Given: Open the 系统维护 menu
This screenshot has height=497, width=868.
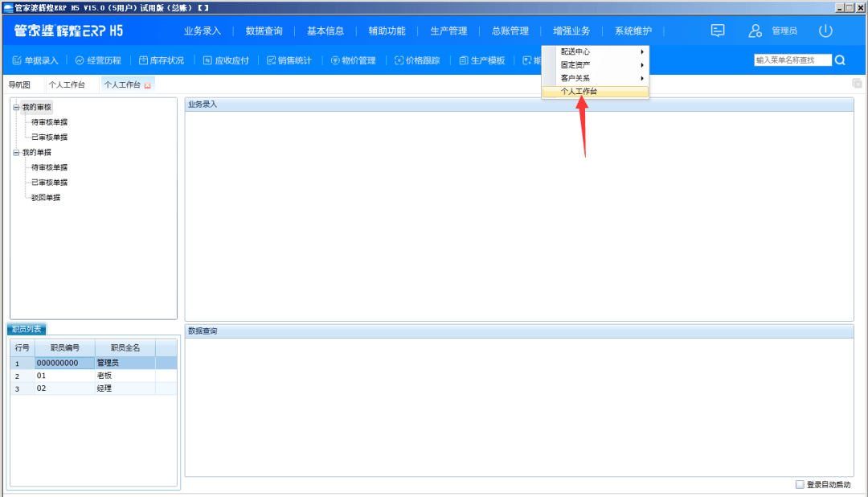Looking at the screenshot, I should click(633, 31).
